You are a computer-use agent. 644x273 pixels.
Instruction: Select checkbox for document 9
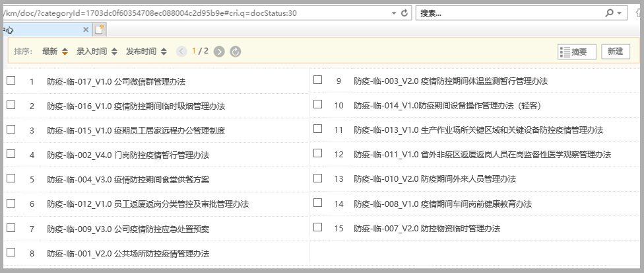[x=318, y=80]
